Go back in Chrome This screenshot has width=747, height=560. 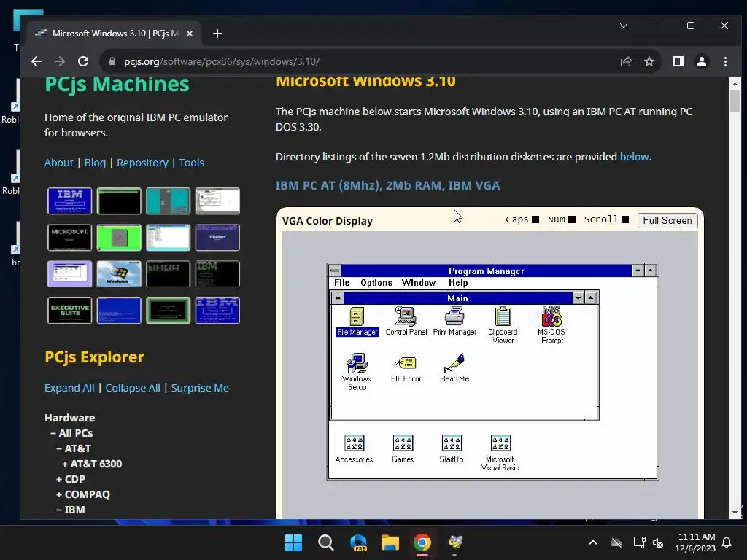36,61
